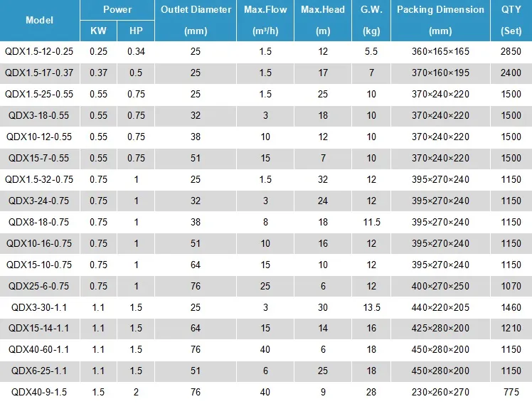532x404 pixels.
Task: Select the QTY column header
Action: pyautogui.click(x=511, y=20)
